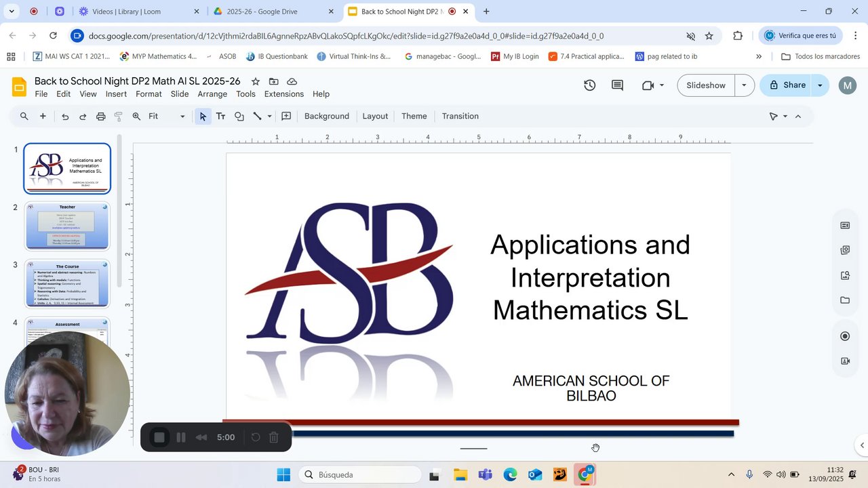Rewind the Loom recording

tap(201, 437)
